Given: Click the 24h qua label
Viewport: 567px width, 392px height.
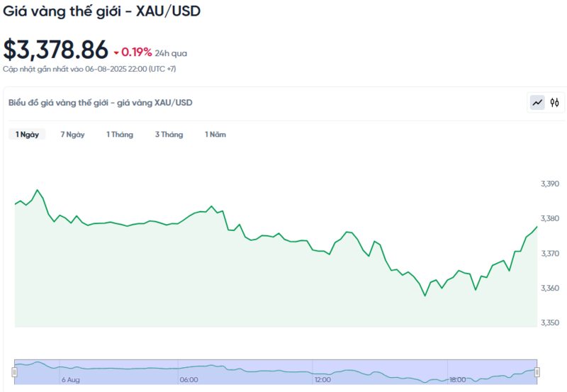Looking at the screenshot, I should click(x=171, y=52).
